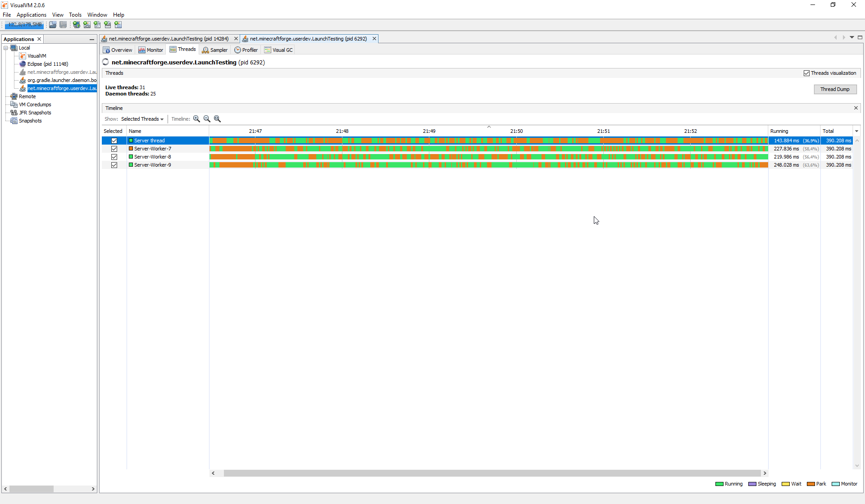Collapse the Local tree node
865x504 pixels.
pyautogui.click(x=5, y=48)
